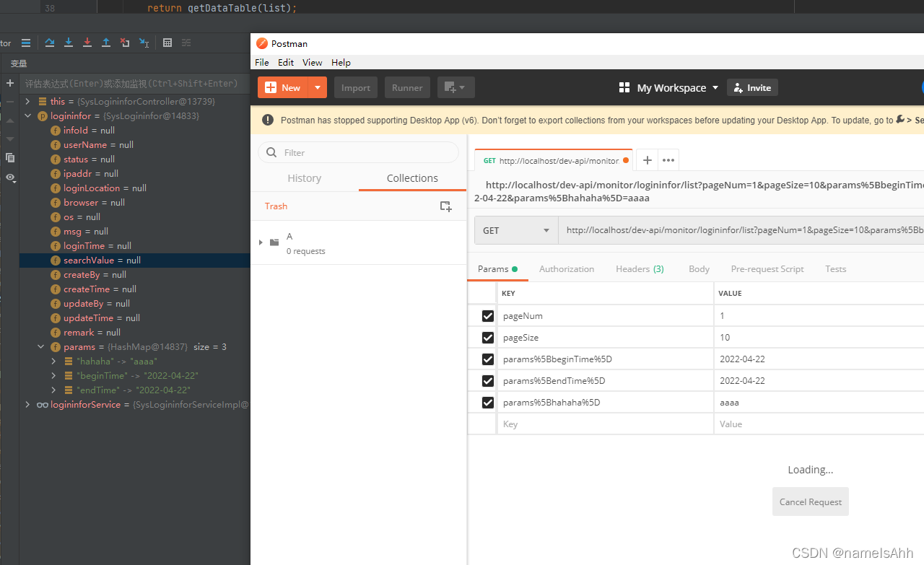Screen dimensions: 924x565
Task: Click the copy icon in the variables sidebar
Action: (10, 157)
